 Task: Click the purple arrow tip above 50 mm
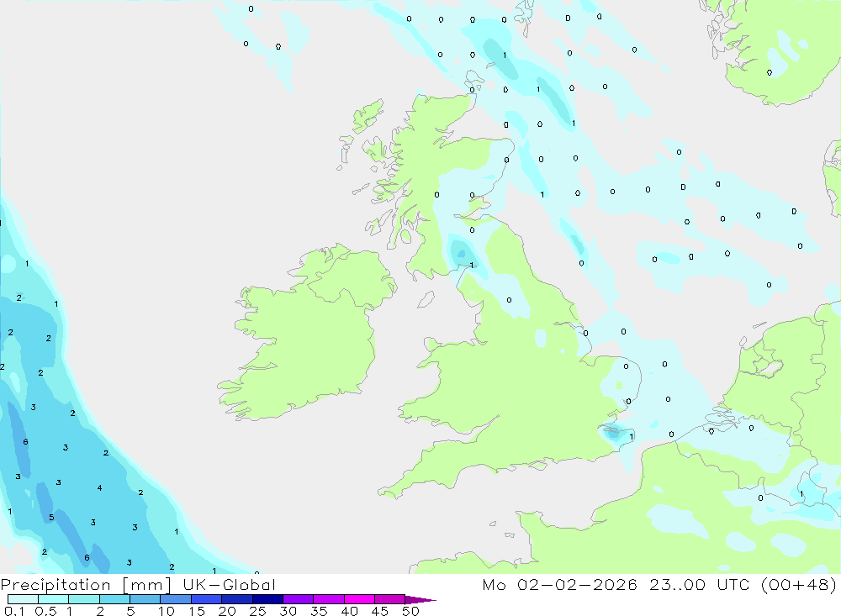420,599
